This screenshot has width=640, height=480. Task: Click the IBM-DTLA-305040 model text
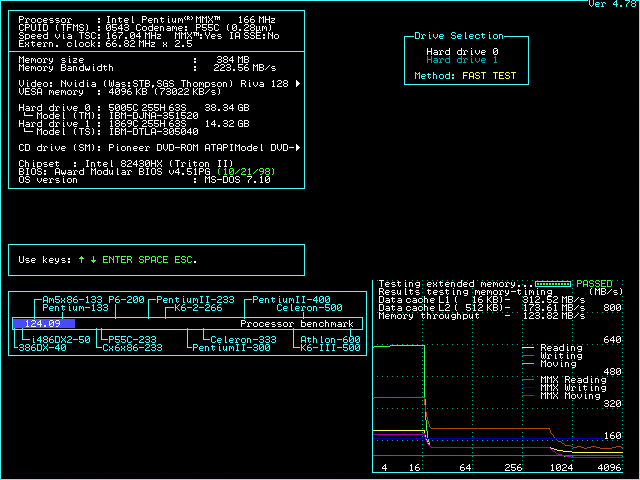[153, 132]
